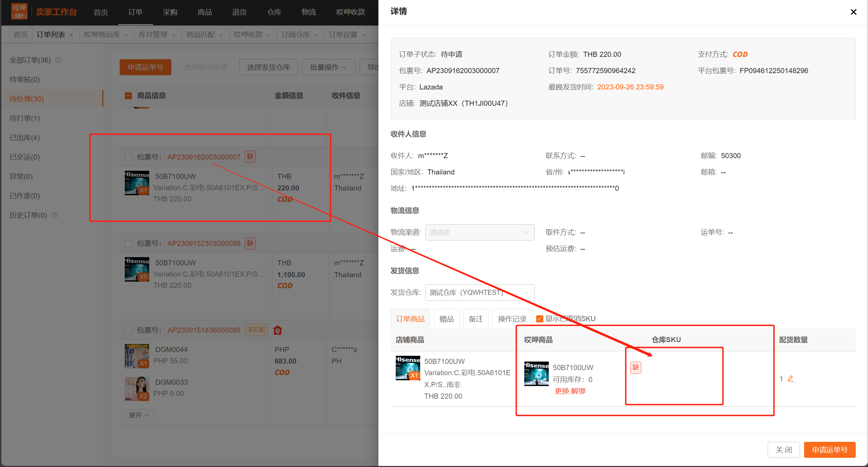Close the 订单列表 tab via its x
The width and height of the screenshot is (868, 467).
click(x=71, y=35)
